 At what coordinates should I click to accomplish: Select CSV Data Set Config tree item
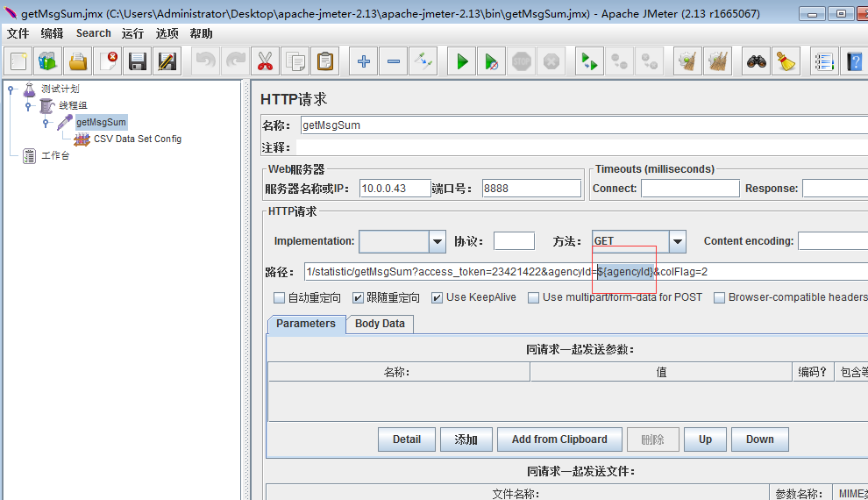click(138, 139)
